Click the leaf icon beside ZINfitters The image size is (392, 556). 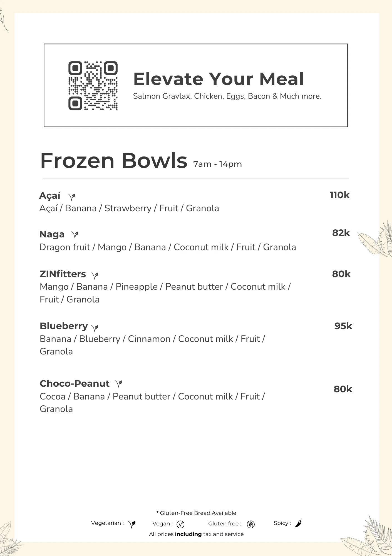(95, 275)
